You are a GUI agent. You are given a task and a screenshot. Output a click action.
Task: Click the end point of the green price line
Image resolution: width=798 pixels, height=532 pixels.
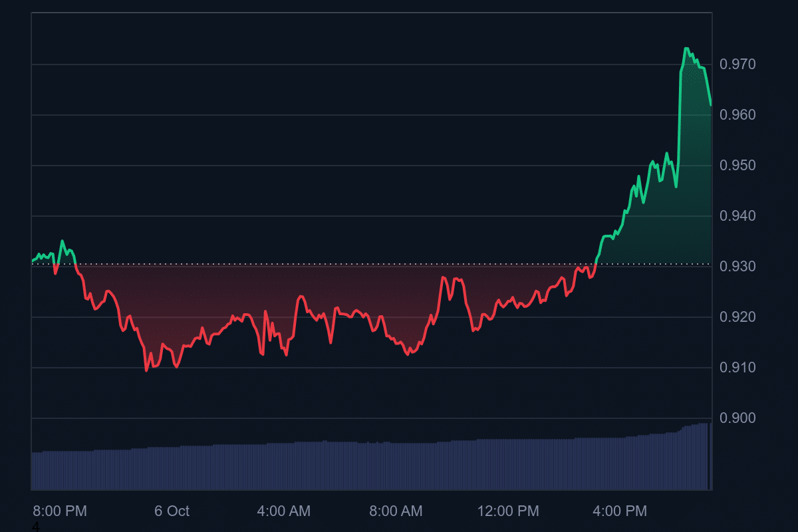711,104
